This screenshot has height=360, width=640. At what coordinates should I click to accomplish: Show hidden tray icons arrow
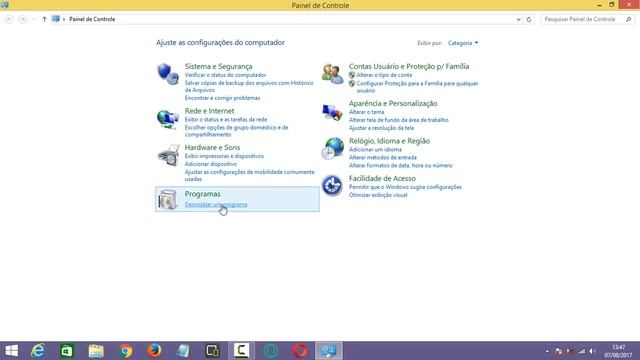coord(547,351)
